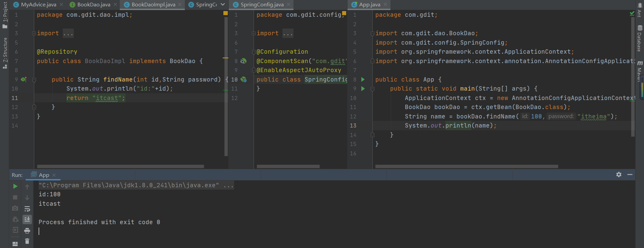644x248 pixels.
Task: Click the @EnableAspectJAutoProxy annotation
Action: pos(299,70)
